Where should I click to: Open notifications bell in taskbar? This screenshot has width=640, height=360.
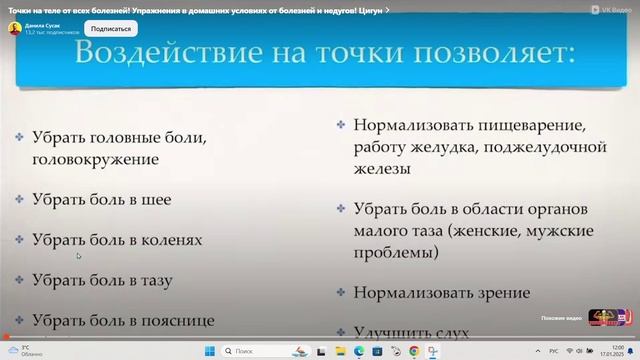(x=631, y=351)
